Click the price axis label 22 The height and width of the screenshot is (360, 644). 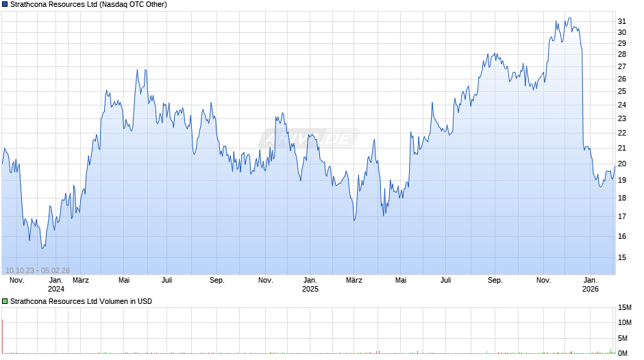pos(622,133)
